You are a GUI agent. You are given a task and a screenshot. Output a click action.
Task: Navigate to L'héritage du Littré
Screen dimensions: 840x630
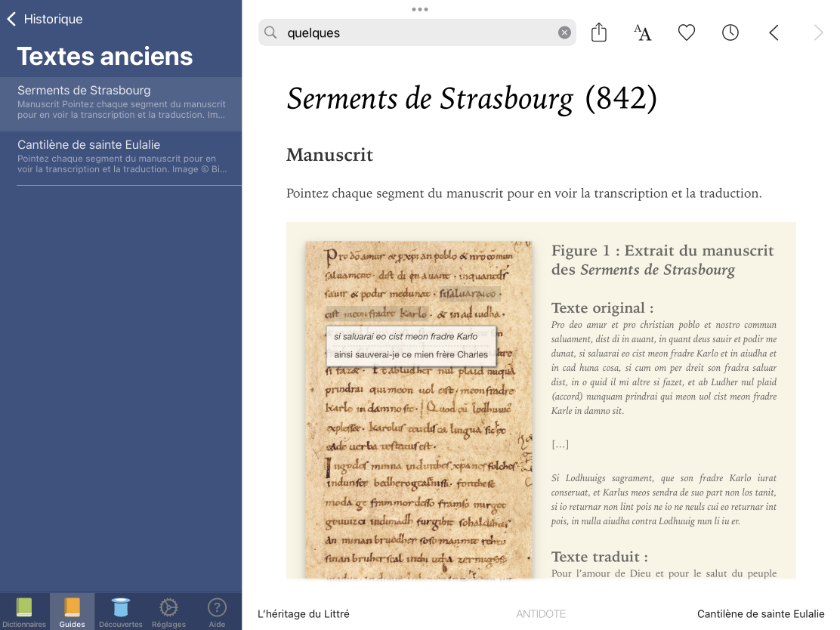[304, 614]
